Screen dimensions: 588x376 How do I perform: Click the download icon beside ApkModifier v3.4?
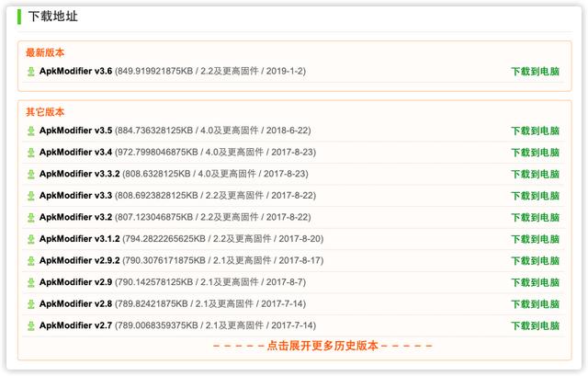pos(31,153)
